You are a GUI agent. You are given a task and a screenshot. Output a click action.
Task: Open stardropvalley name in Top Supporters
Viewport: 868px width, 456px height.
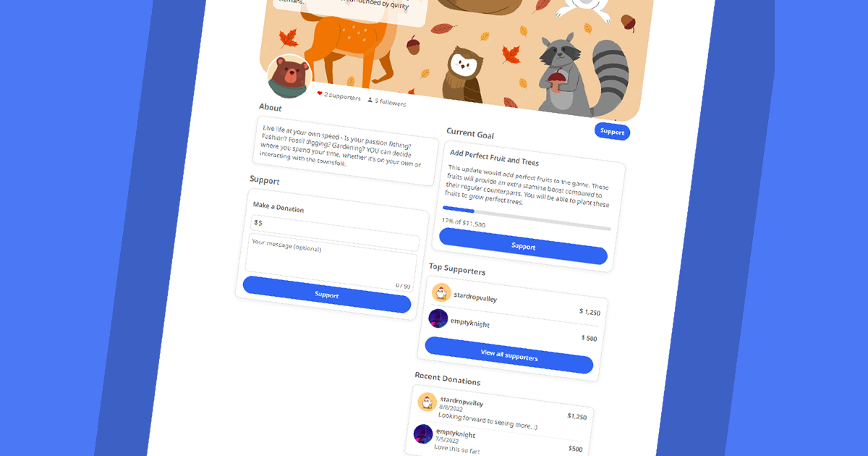pyautogui.click(x=475, y=297)
